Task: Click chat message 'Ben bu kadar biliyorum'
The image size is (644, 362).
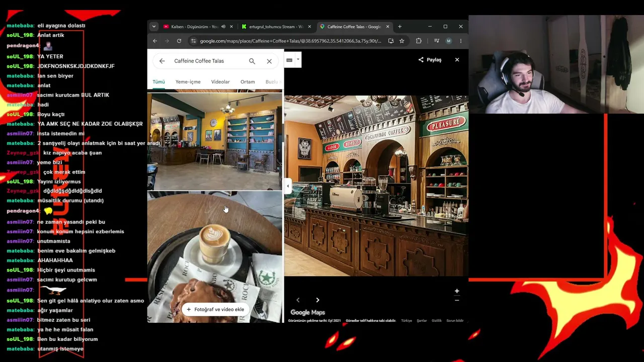Action: click(x=67, y=339)
